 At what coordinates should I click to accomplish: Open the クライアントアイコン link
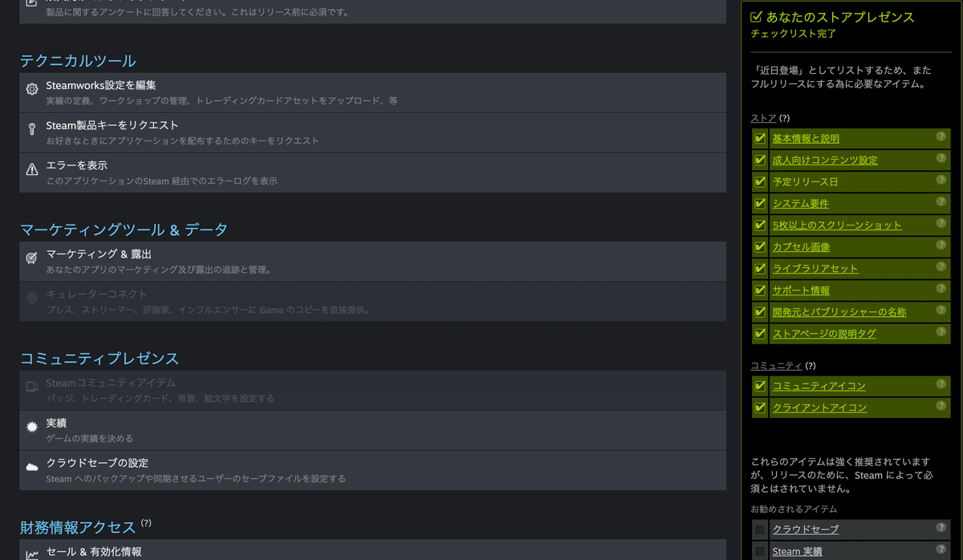[819, 408]
